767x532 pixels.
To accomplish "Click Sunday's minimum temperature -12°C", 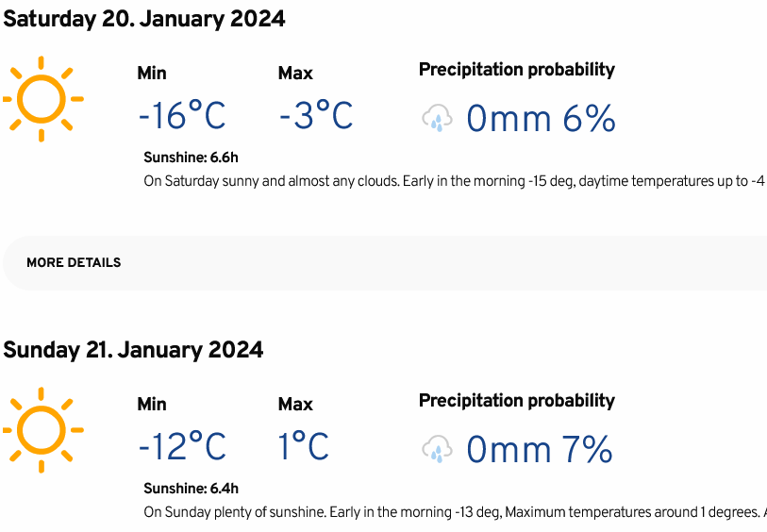I will tap(182, 446).
